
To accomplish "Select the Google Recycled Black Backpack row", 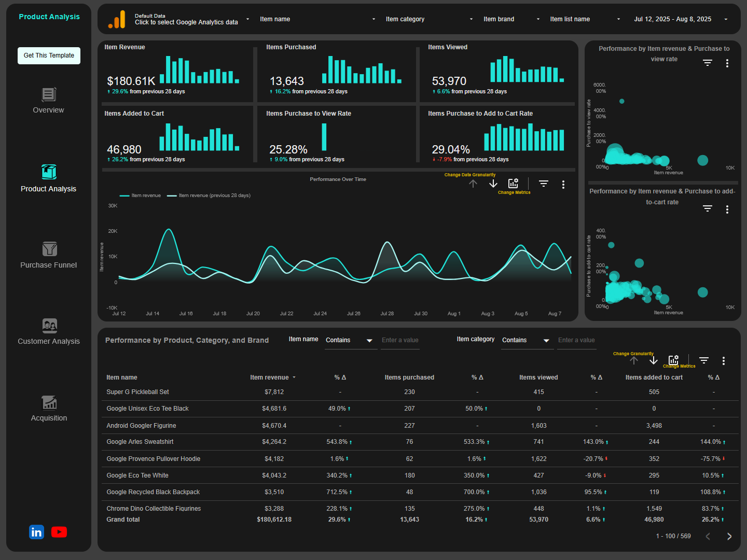I will tap(419, 492).
